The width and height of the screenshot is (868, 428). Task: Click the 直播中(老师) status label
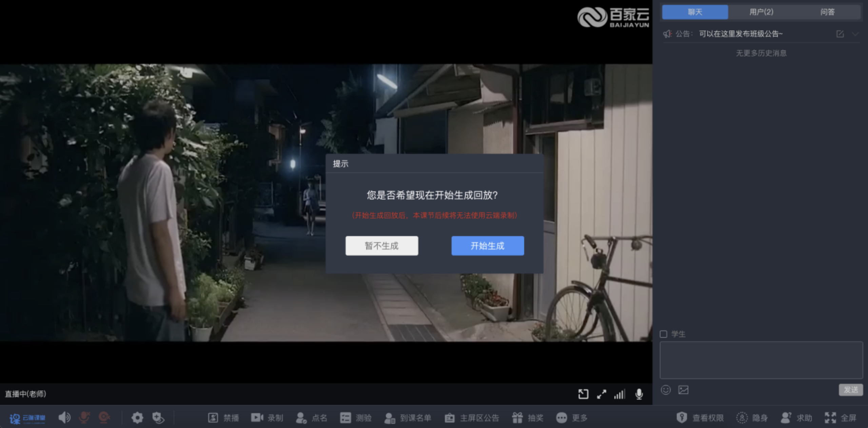(x=25, y=394)
